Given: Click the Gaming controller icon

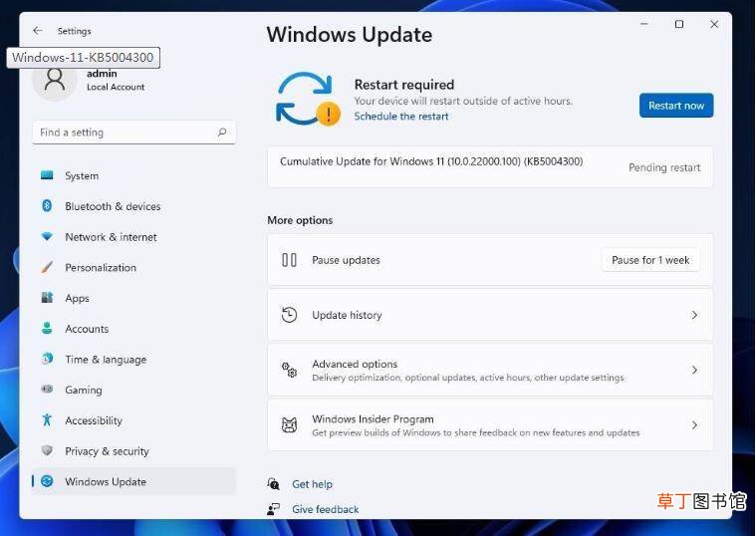Looking at the screenshot, I should pos(47,389).
